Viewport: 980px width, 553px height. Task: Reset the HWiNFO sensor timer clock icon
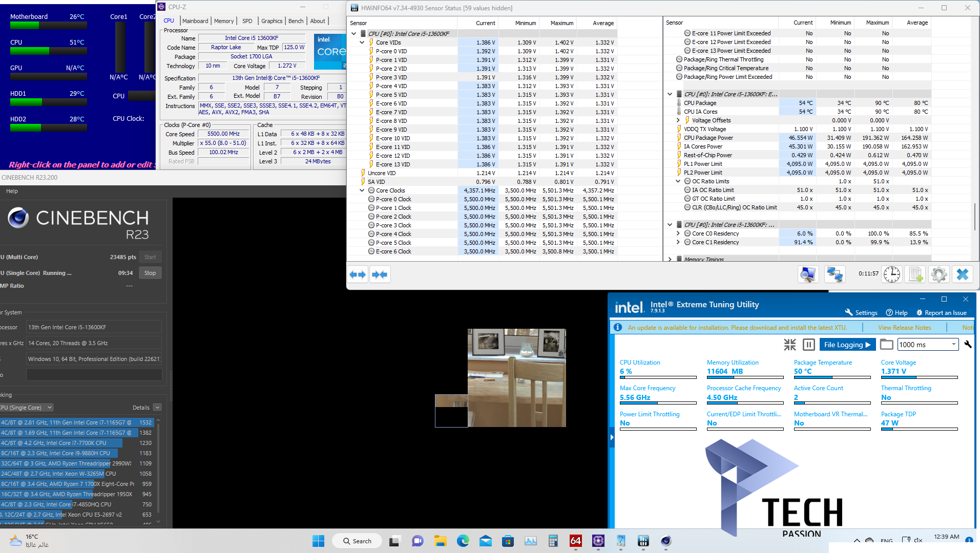(891, 274)
